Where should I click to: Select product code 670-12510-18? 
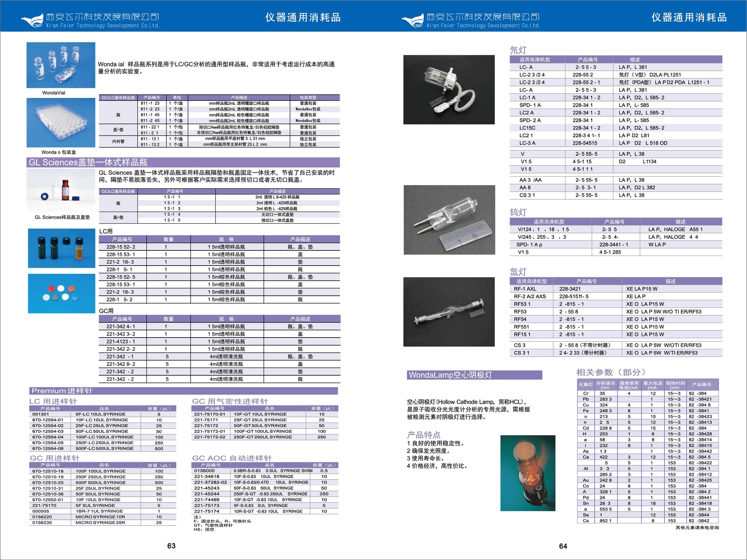(x=47, y=471)
